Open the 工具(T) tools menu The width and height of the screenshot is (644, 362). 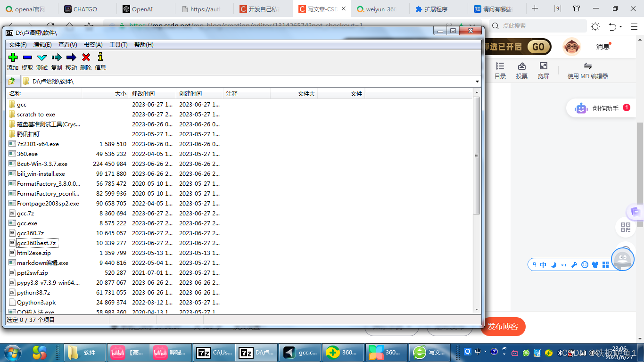(118, 45)
